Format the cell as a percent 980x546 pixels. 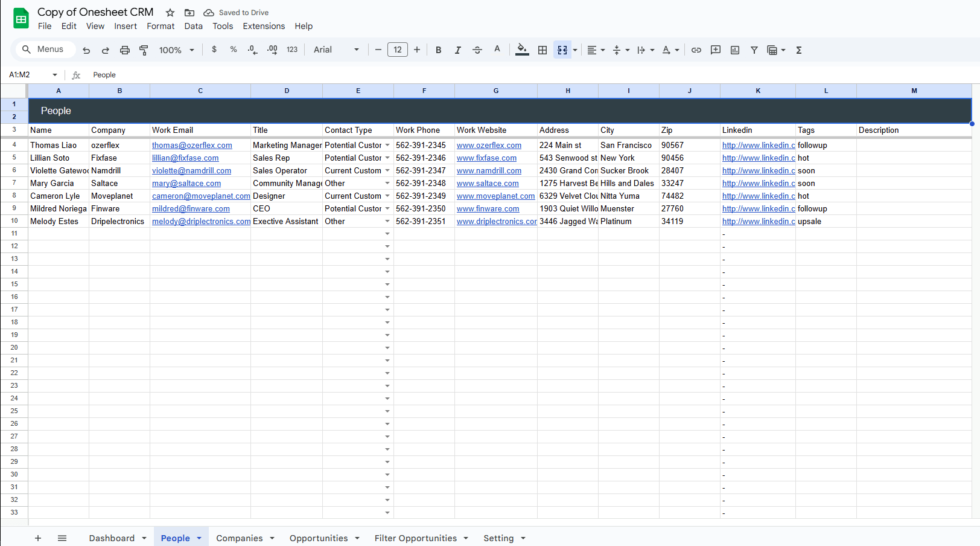(x=234, y=50)
